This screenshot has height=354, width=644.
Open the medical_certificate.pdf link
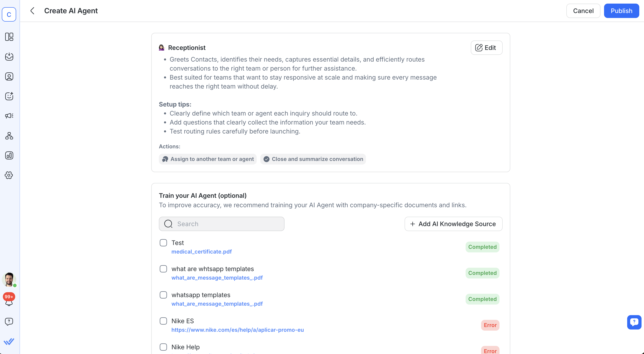[x=202, y=252]
